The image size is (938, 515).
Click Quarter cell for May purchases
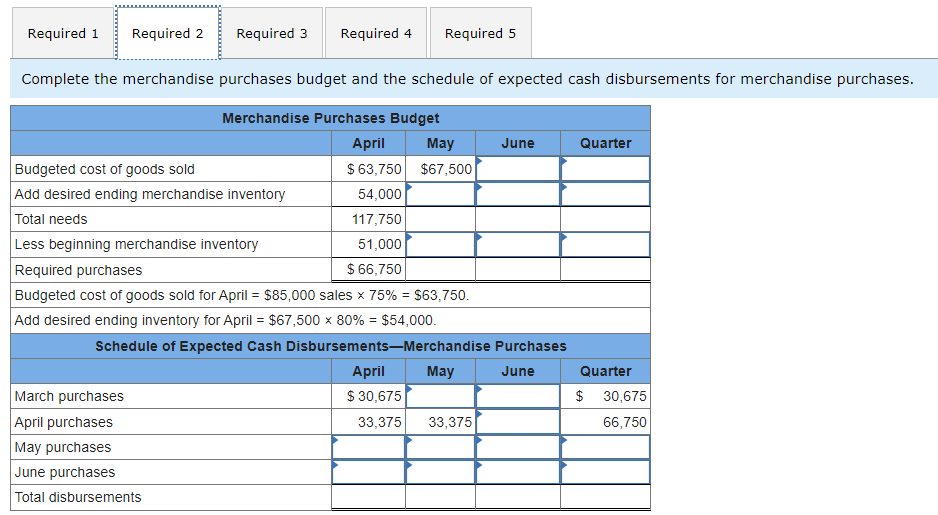[605, 447]
